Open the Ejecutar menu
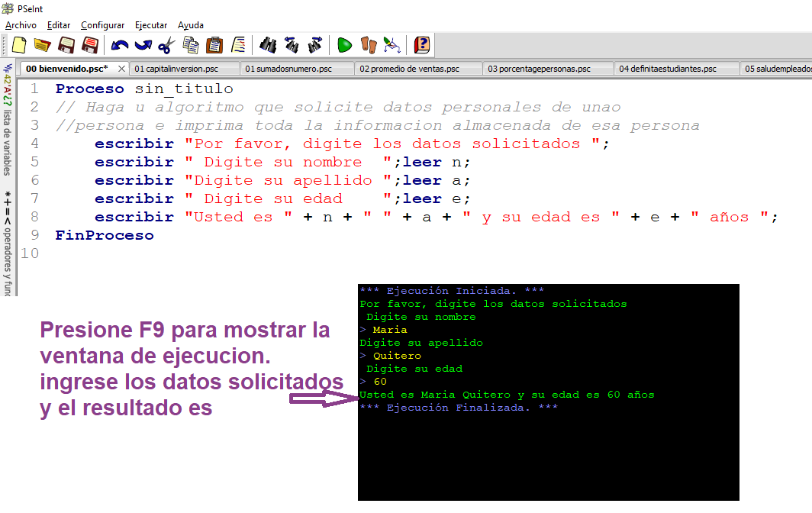This screenshot has height=513, width=812. click(x=151, y=25)
